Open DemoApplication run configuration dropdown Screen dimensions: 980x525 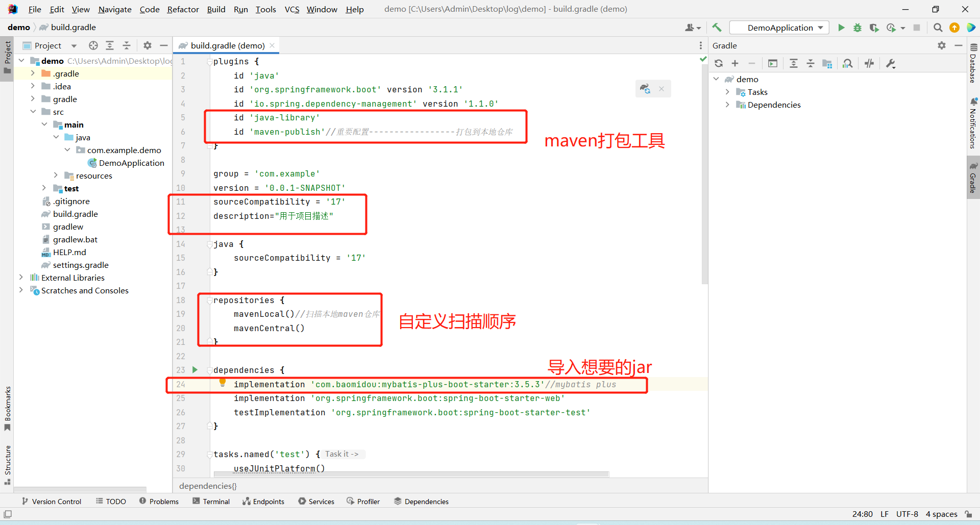780,28
